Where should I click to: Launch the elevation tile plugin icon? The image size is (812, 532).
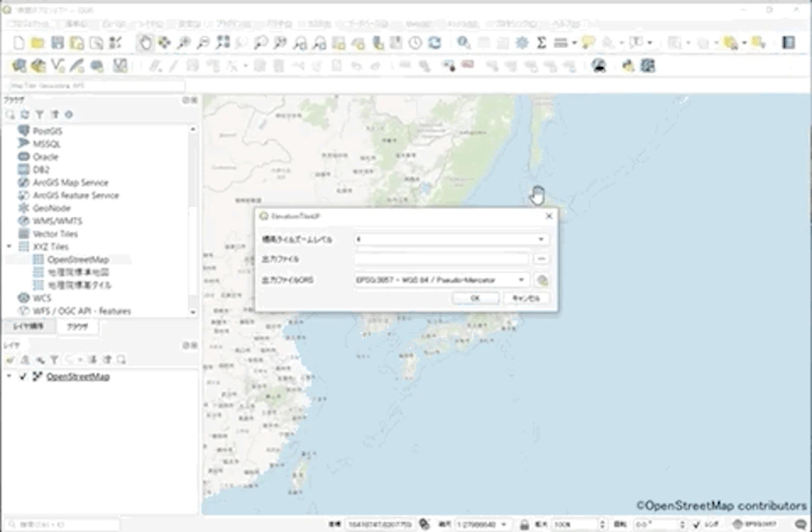click(599, 66)
